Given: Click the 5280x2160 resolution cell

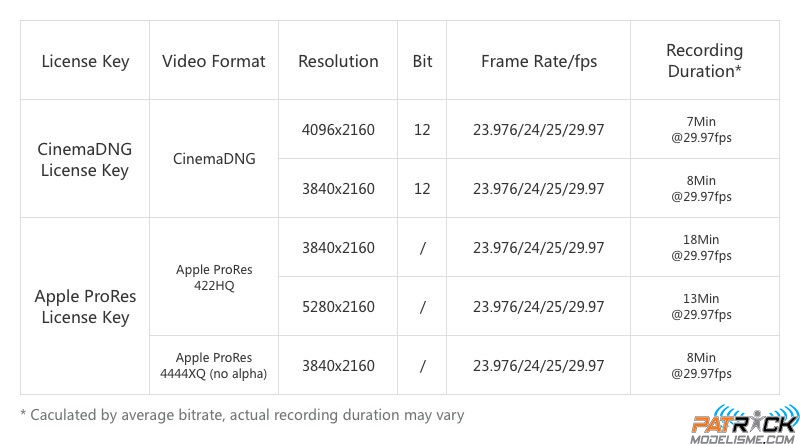Looking at the screenshot, I should (338, 307).
